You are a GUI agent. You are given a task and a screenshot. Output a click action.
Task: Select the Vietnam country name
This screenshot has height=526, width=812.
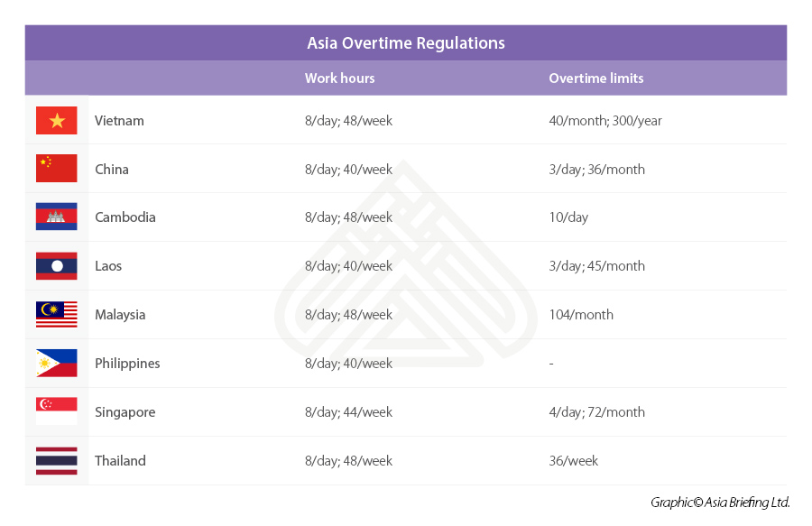click(x=119, y=121)
